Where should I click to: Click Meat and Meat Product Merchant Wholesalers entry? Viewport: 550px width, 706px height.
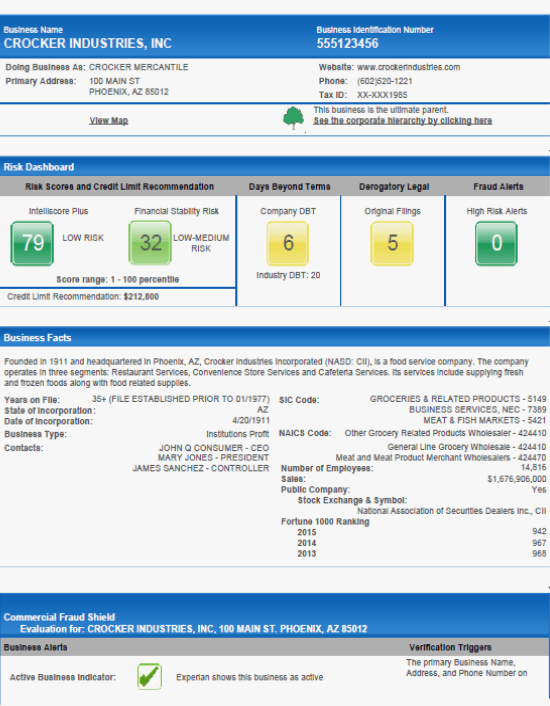441,458
